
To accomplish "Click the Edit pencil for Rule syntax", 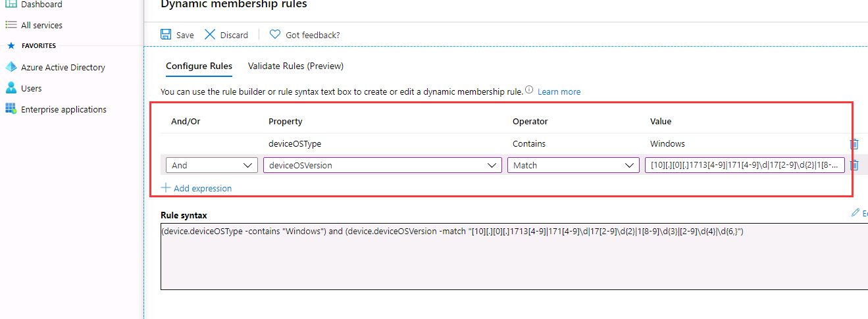I will [855, 213].
